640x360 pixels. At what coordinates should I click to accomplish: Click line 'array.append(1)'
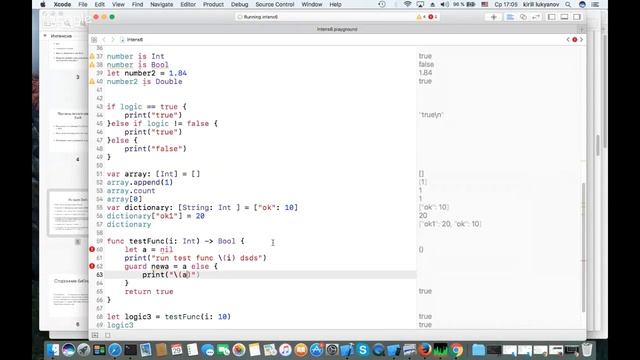tap(140, 182)
